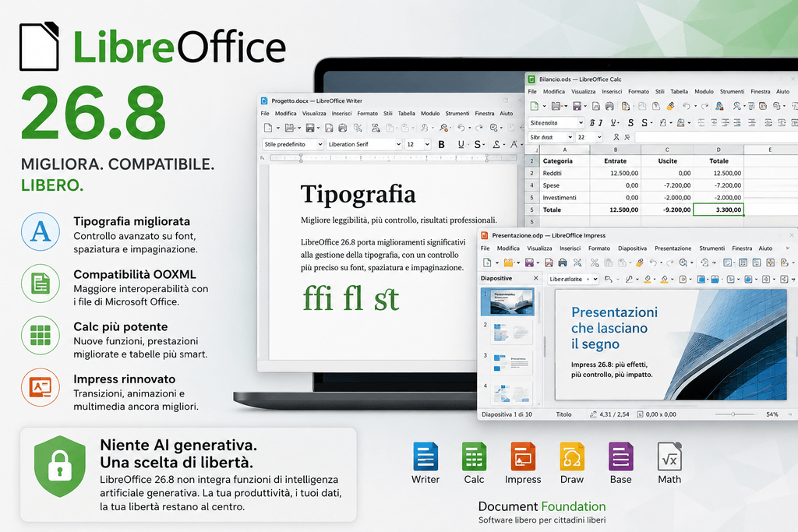
Task: Open the font size 12 dropdown in Writer
Action: (418, 144)
